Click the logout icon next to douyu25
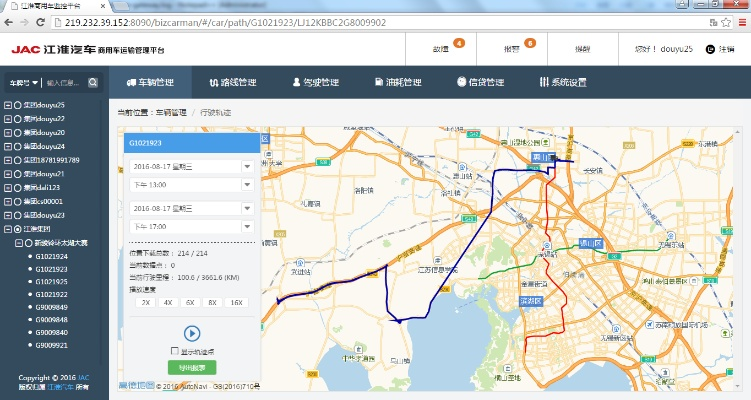Viewport: 751px width, 400px height. (711, 48)
